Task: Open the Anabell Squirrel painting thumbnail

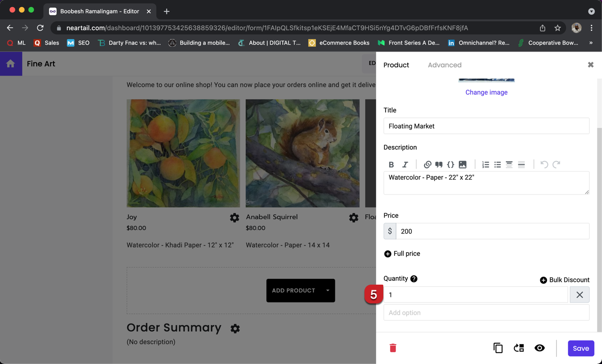Action: [302, 153]
